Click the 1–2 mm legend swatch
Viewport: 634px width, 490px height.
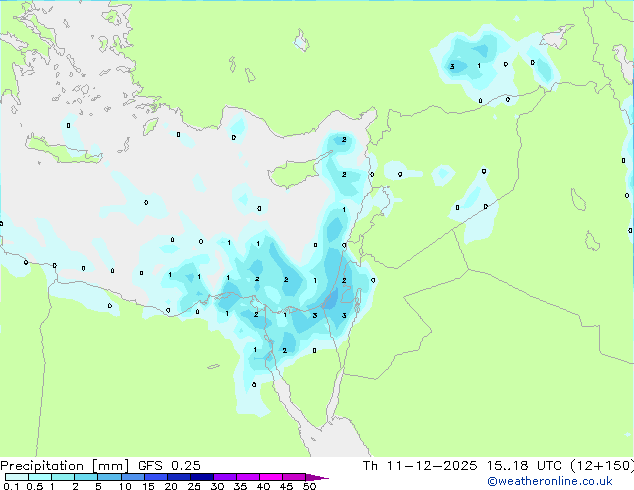[x=63, y=477]
